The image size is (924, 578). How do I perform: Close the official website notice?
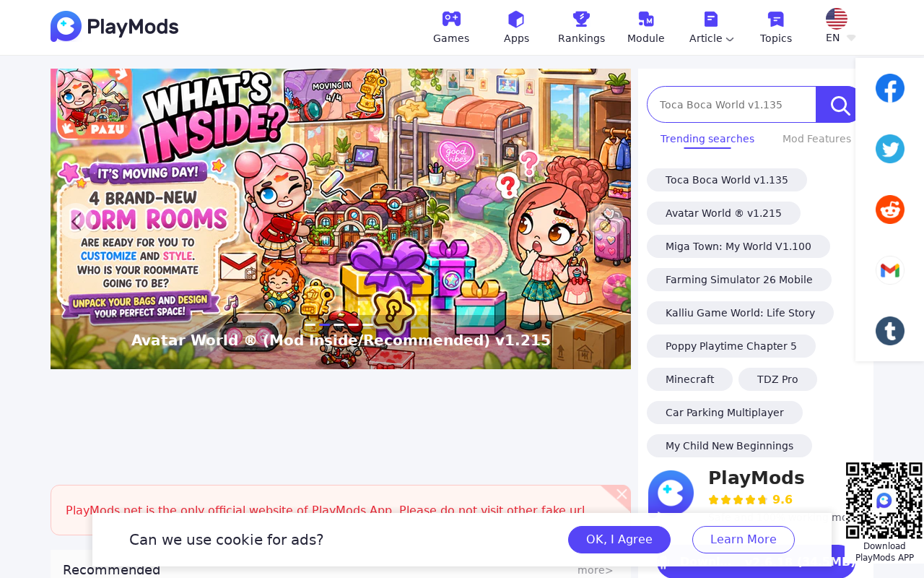click(x=621, y=494)
